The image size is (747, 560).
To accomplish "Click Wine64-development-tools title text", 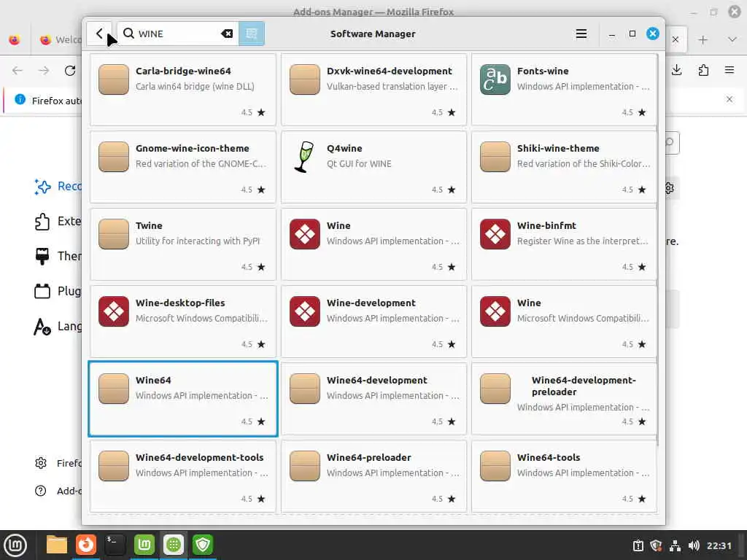I will coord(199,458).
